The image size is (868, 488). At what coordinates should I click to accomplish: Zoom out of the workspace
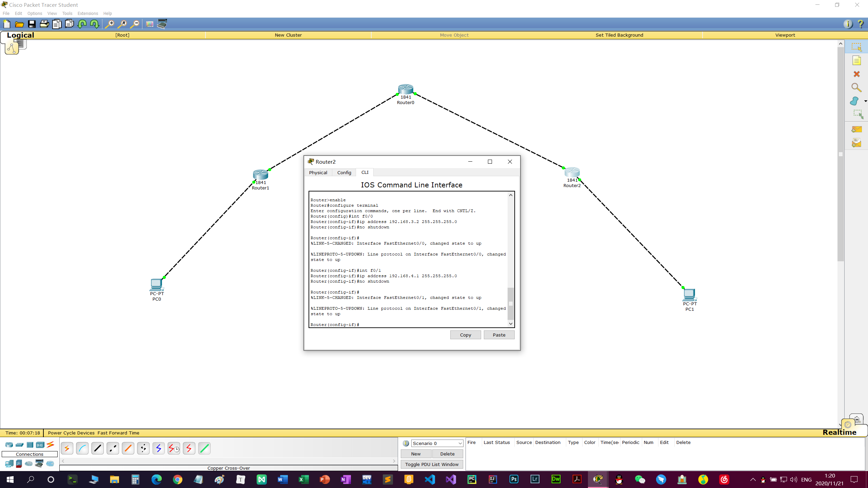coord(135,24)
